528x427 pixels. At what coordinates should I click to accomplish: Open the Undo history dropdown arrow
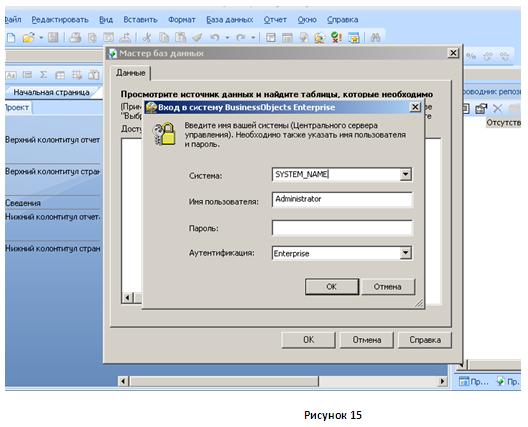[227, 37]
